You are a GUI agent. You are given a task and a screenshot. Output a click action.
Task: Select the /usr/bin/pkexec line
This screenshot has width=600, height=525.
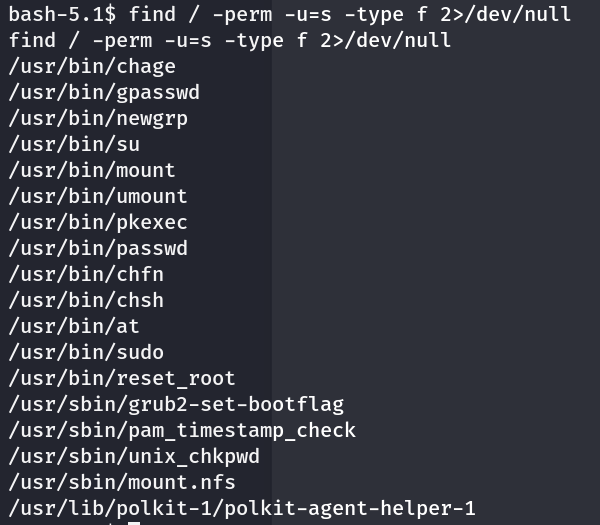[98, 222]
